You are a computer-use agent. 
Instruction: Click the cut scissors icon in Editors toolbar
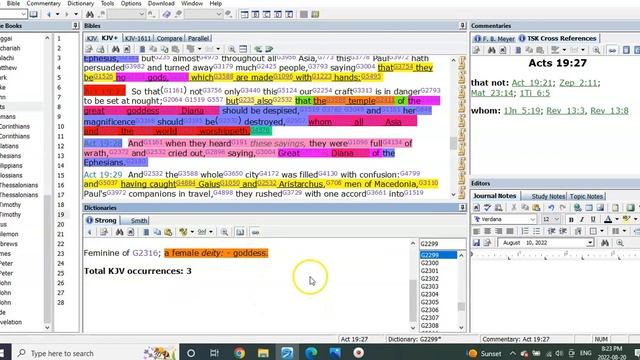click(514, 208)
